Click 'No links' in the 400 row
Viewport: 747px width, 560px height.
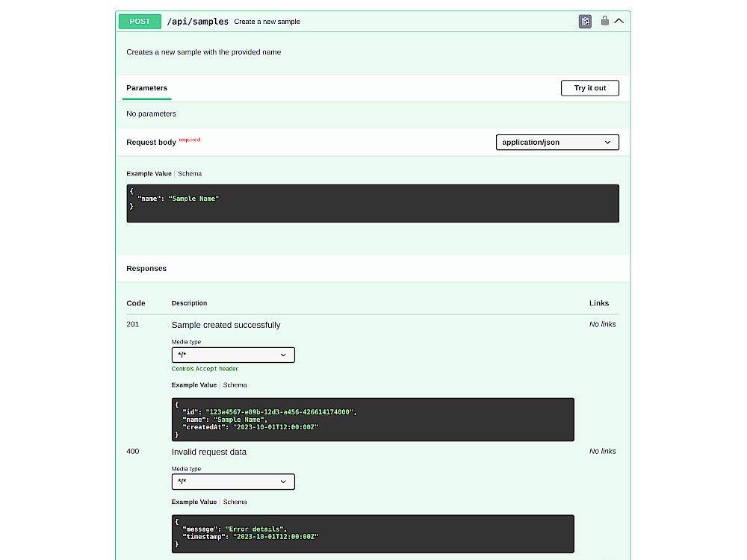[x=602, y=452]
